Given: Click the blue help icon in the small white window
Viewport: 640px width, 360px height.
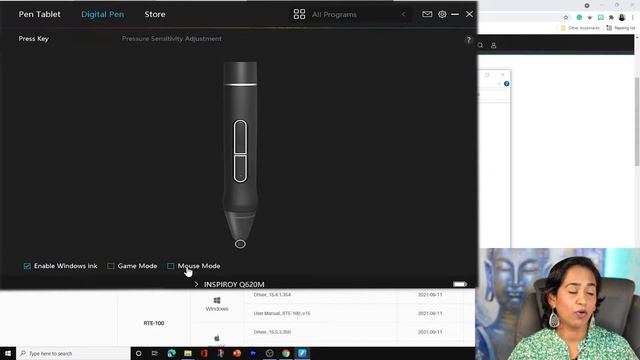Looking at the screenshot, I should (x=507, y=84).
